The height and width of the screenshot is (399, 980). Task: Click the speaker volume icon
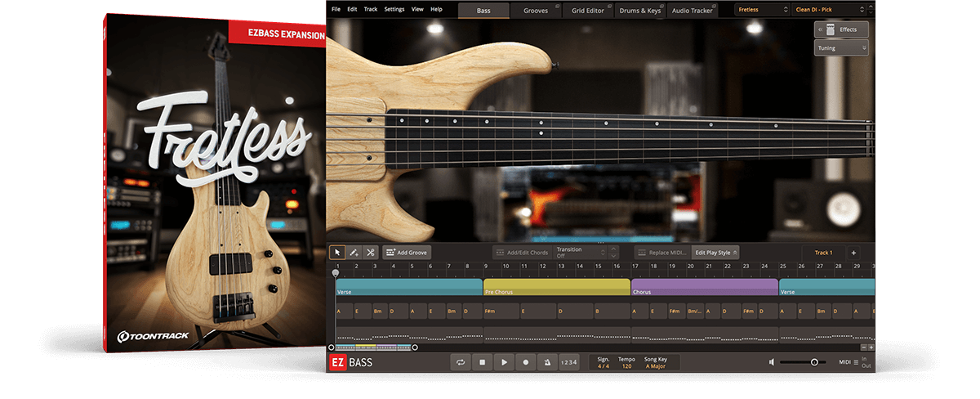(x=772, y=362)
